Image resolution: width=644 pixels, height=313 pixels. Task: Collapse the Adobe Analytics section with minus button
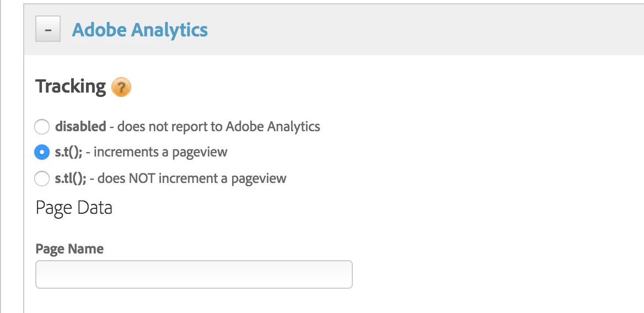pyautogui.click(x=48, y=30)
